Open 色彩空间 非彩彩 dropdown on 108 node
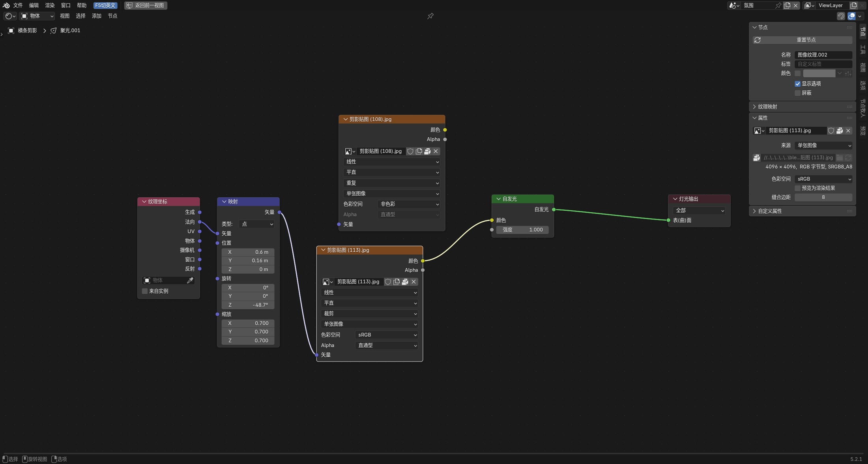Screen dimensions: 868x464 (x=409, y=204)
